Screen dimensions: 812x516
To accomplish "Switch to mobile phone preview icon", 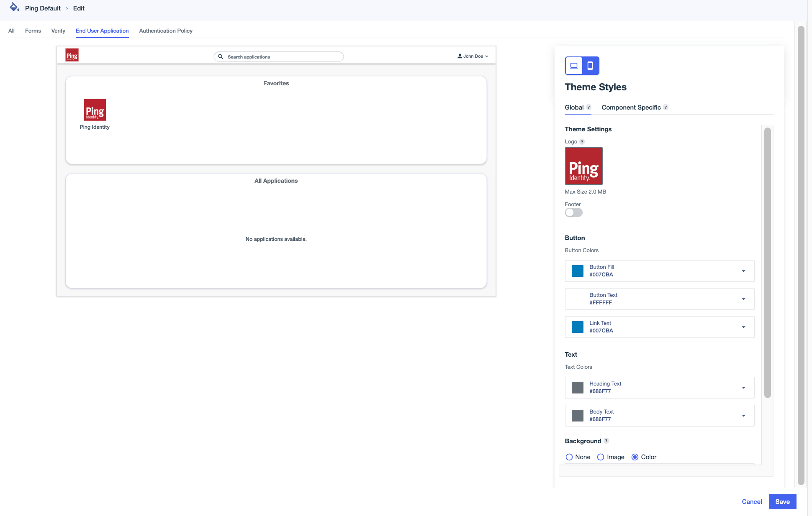I will pos(590,66).
